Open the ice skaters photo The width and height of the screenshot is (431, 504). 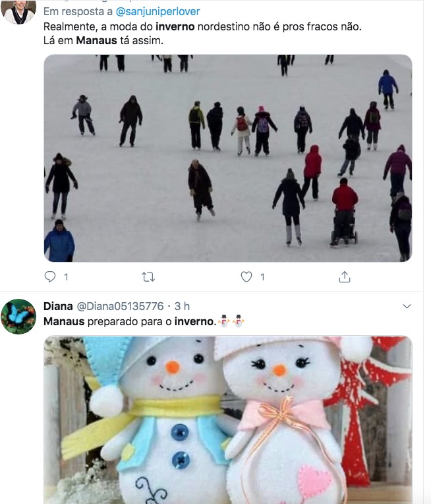click(x=228, y=158)
